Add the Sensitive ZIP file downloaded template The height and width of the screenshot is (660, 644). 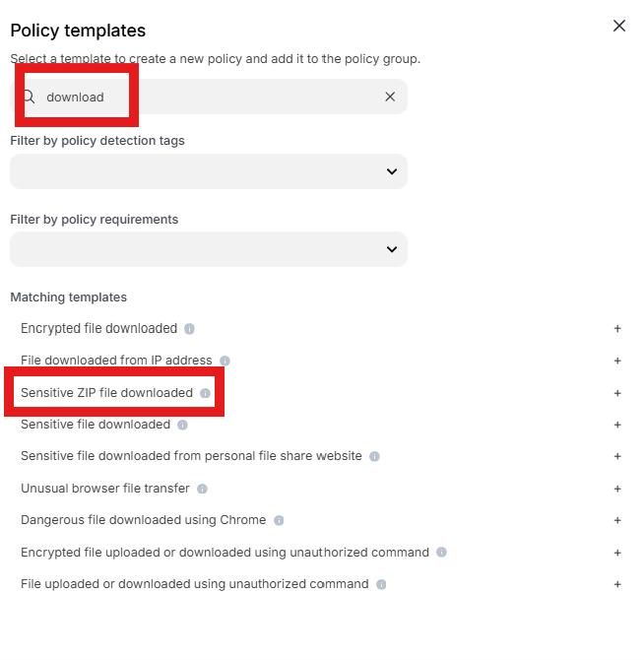(x=617, y=393)
